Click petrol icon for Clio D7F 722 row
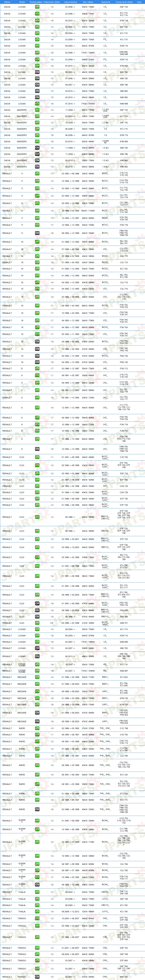The width and height of the screenshot is (145, 980). [37, 539]
